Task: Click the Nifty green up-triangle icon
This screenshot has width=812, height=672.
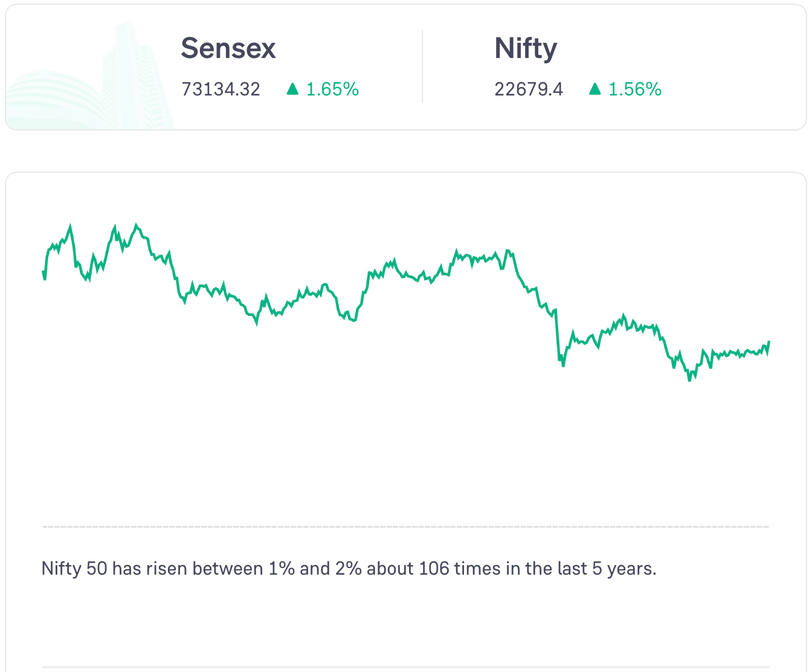Action: (x=595, y=89)
